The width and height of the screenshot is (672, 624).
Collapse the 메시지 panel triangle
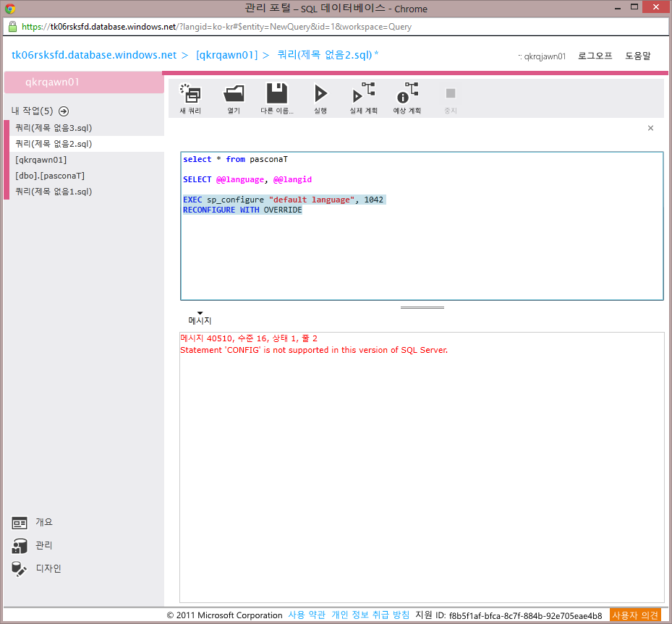[200, 313]
